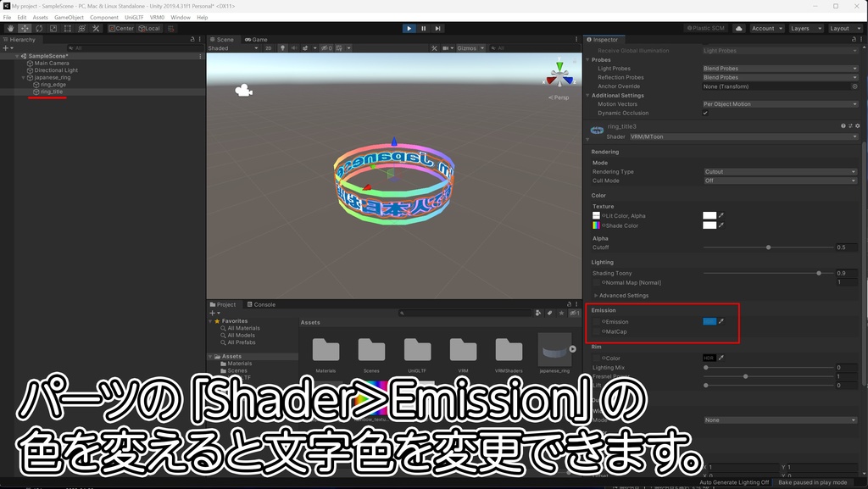Viewport: 868px width, 489px height.
Task: Open the Layout dropdown
Action: coord(845,28)
